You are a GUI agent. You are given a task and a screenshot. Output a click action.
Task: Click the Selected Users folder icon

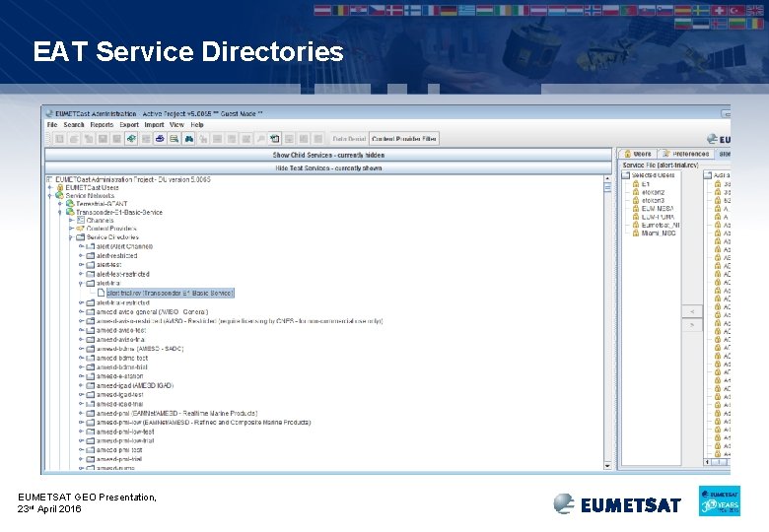[x=626, y=175]
